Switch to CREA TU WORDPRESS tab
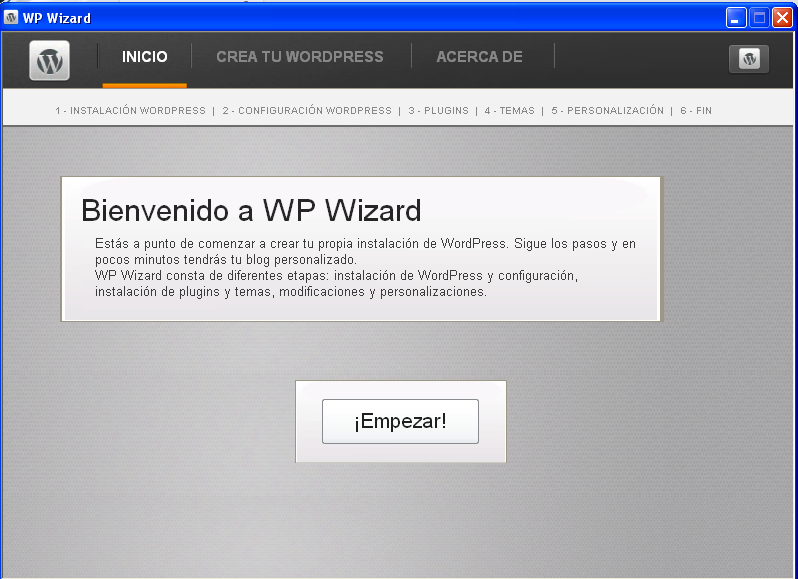This screenshot has width=798, height=579. [300, 56]
